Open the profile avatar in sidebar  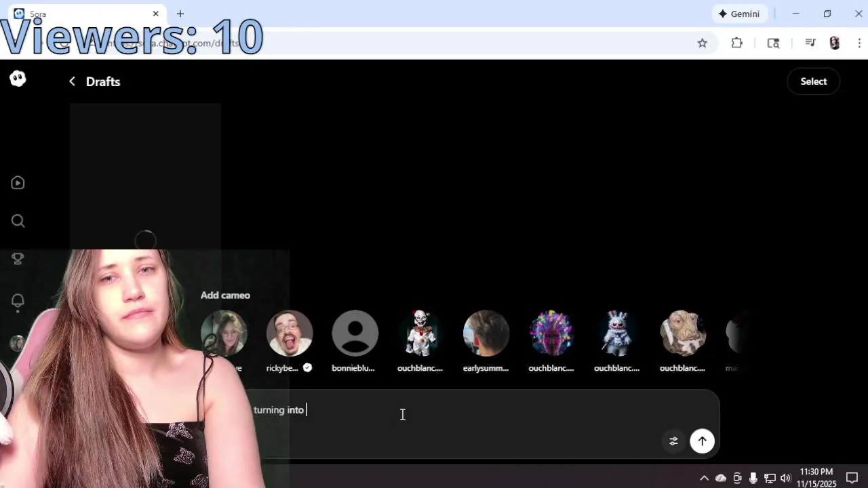coord(17,343)
